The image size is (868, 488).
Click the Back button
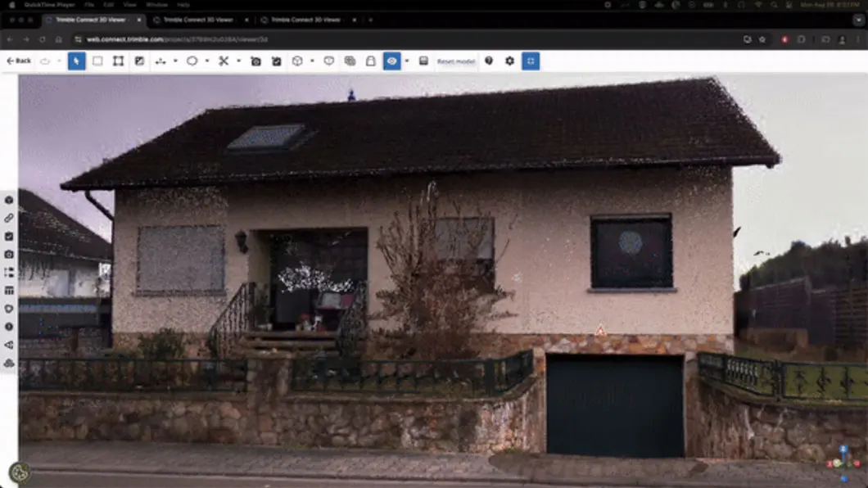click(x=19, y=61)
